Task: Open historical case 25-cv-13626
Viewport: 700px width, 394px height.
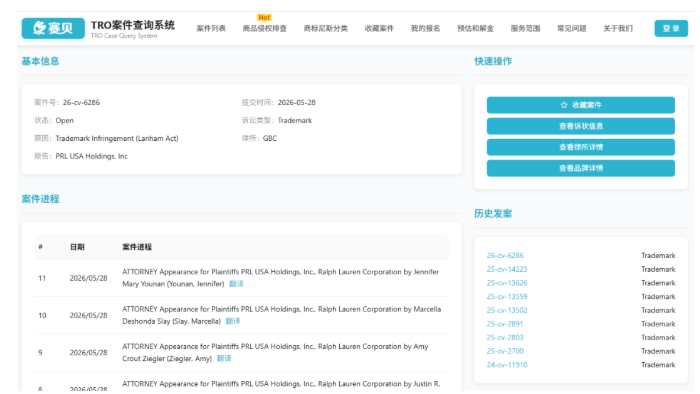Action: tap(507, 283)
